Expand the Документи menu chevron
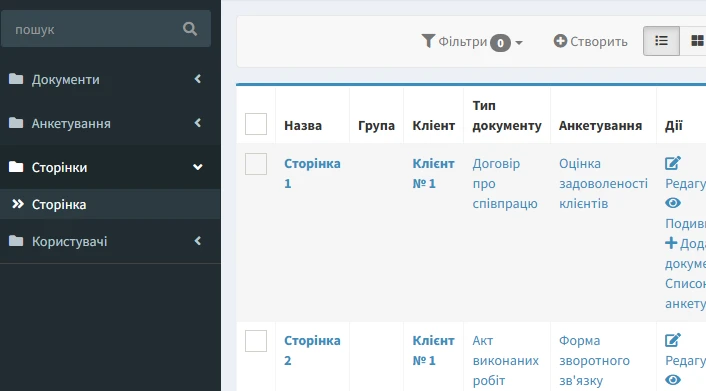This screenshot has height=391, width=706. tap(198, 79)
